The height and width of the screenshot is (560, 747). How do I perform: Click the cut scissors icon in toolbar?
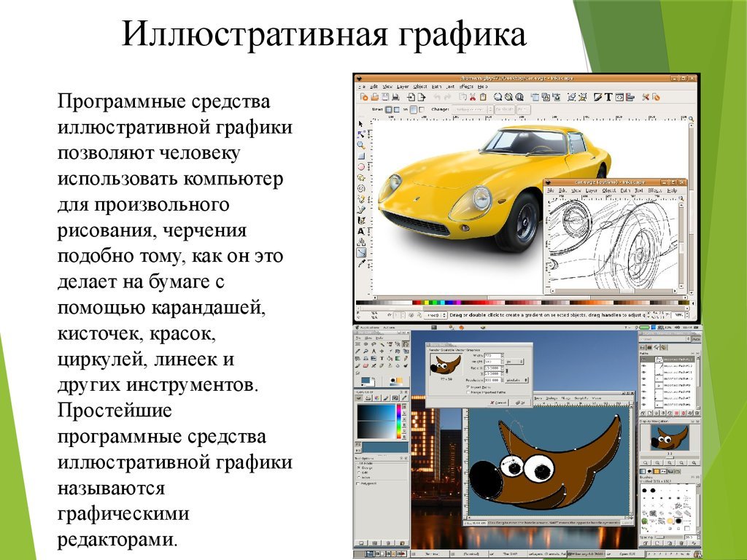click(x=473, y=96)
